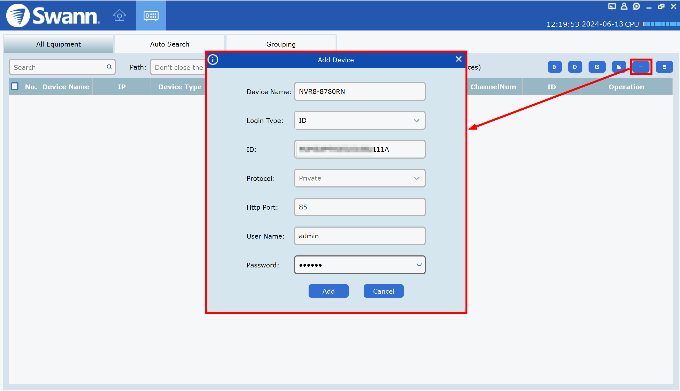680x391 pixels.
Task: Close the Add Device dialog
Action: click(x=458, y=59)
